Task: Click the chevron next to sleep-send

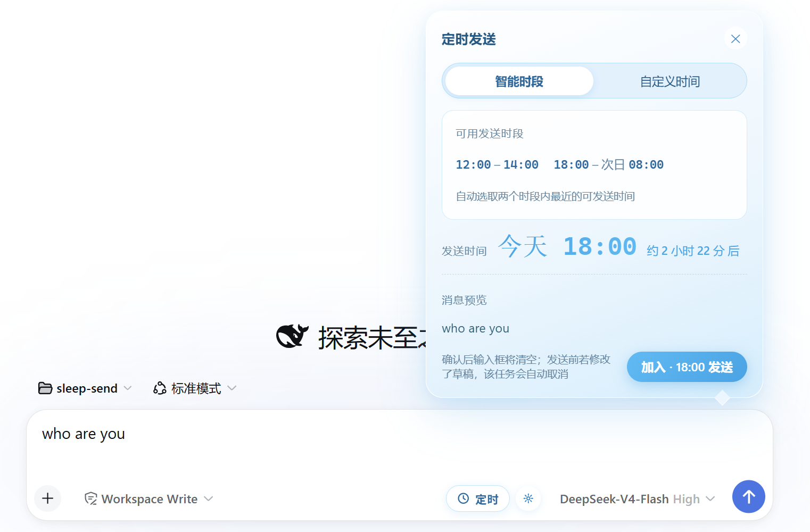Action: (128, 388)
